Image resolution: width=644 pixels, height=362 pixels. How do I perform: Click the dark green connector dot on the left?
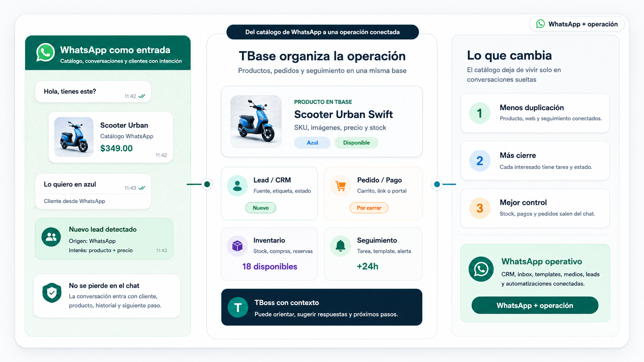(x=207, y=184)
